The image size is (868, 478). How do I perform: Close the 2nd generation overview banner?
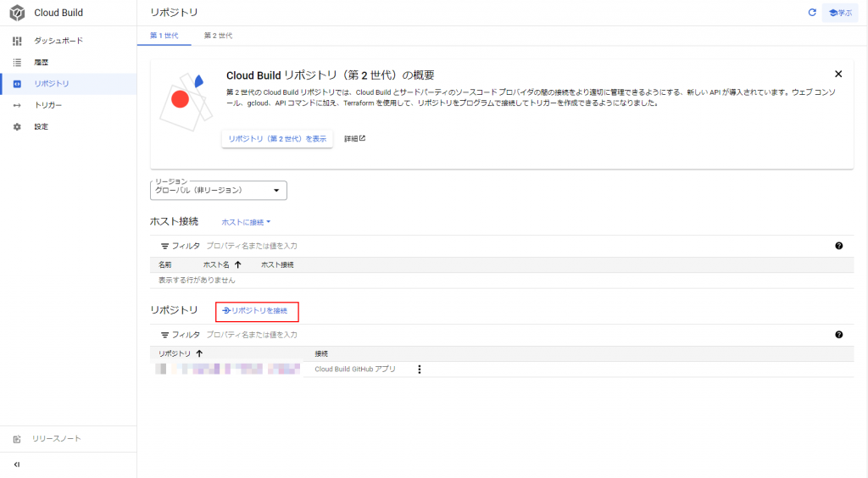click(x=838, y=74)
